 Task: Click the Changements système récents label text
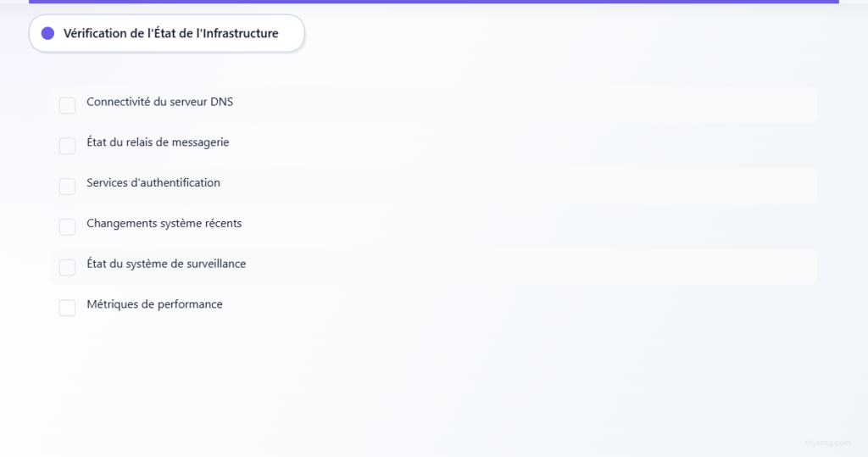tap(164, 223)
